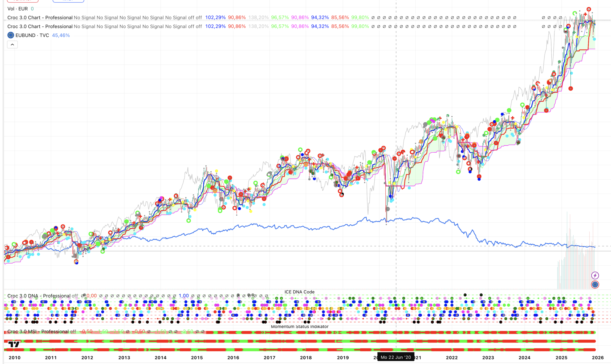
Task: Click the grey dot at the 2020 crash low
Action: [x=388, y=209]
